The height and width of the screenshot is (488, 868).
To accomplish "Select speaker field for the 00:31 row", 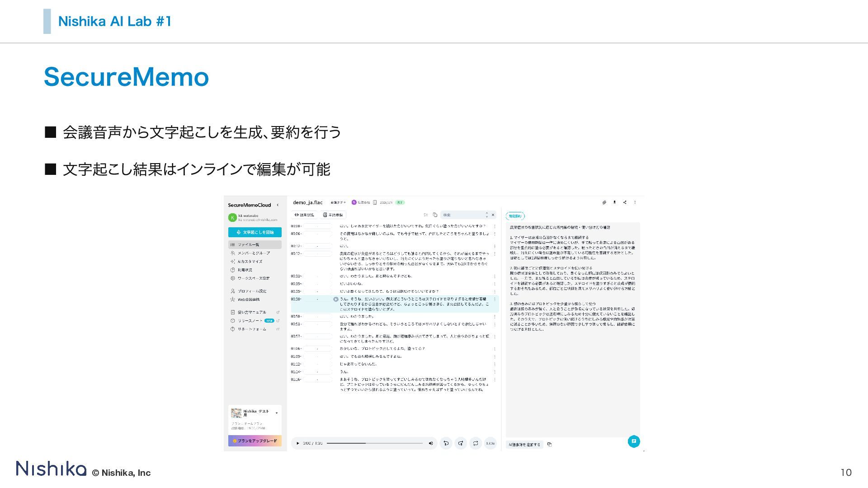I will click(x=317, y=276).
